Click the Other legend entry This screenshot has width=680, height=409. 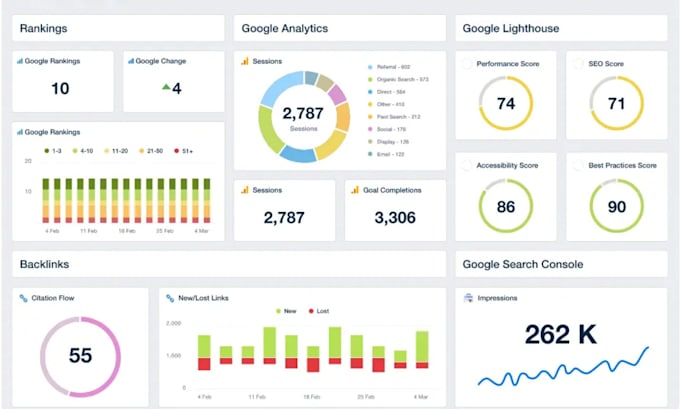386,104
